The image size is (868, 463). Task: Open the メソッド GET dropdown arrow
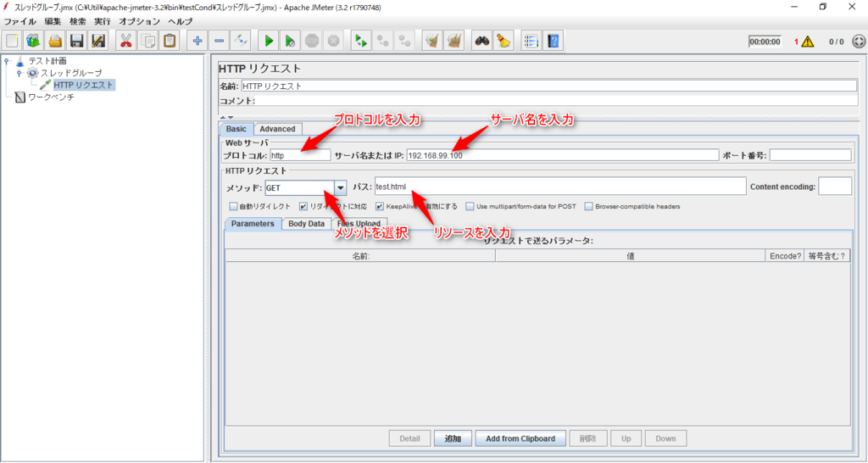(x=341, y=187)
